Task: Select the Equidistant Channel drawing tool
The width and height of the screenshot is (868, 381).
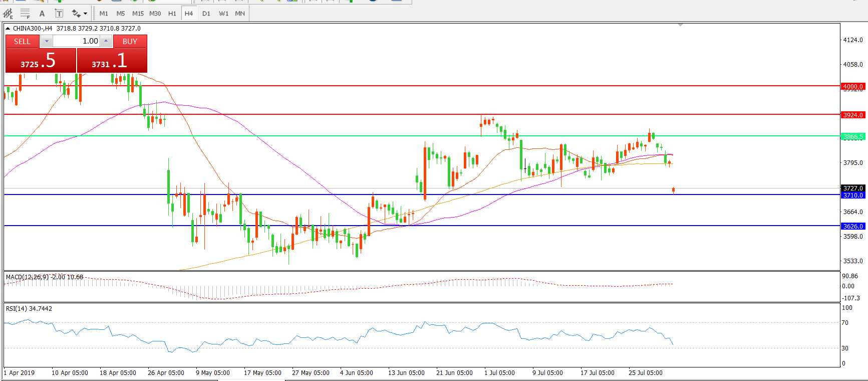Action: pos(8,14)
